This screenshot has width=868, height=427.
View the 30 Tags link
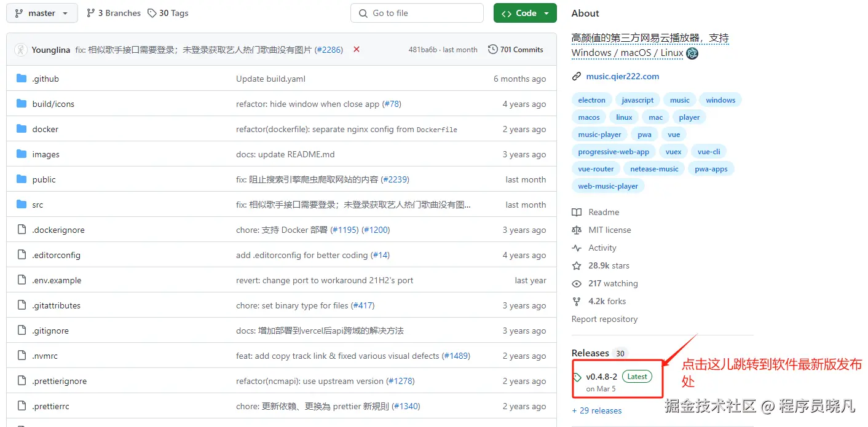click(x=168, y=13)
